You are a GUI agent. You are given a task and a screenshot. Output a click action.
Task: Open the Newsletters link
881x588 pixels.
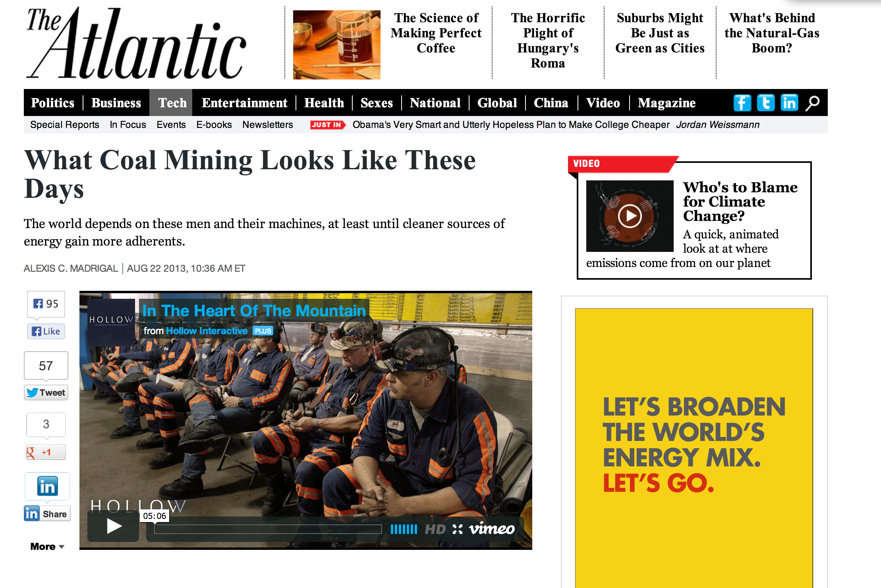[x=268, y=125]
